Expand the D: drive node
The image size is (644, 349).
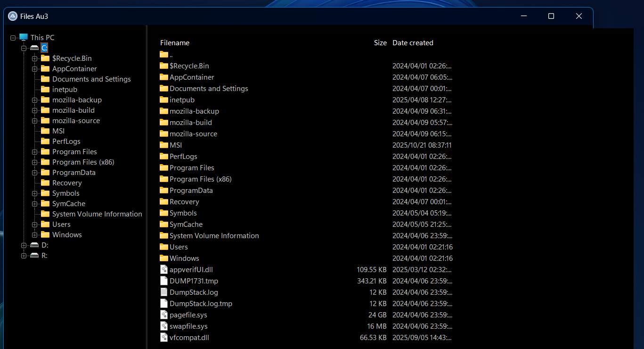(x=24, y=245)
